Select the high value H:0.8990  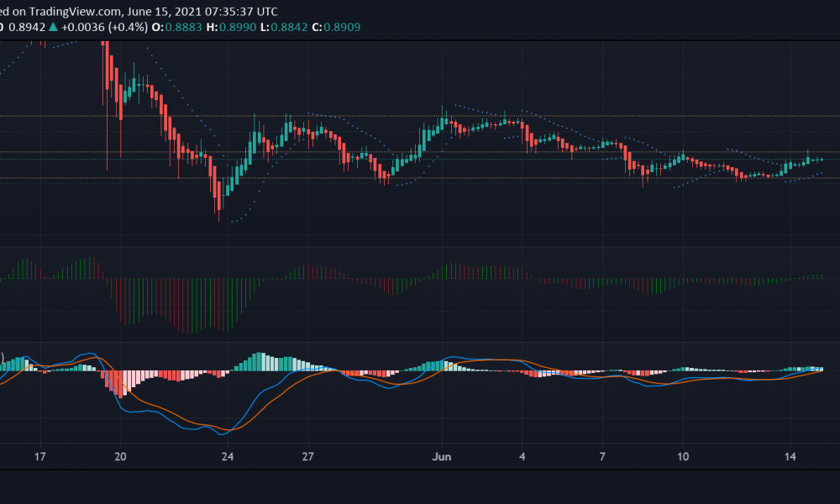(x=232, y=27)
